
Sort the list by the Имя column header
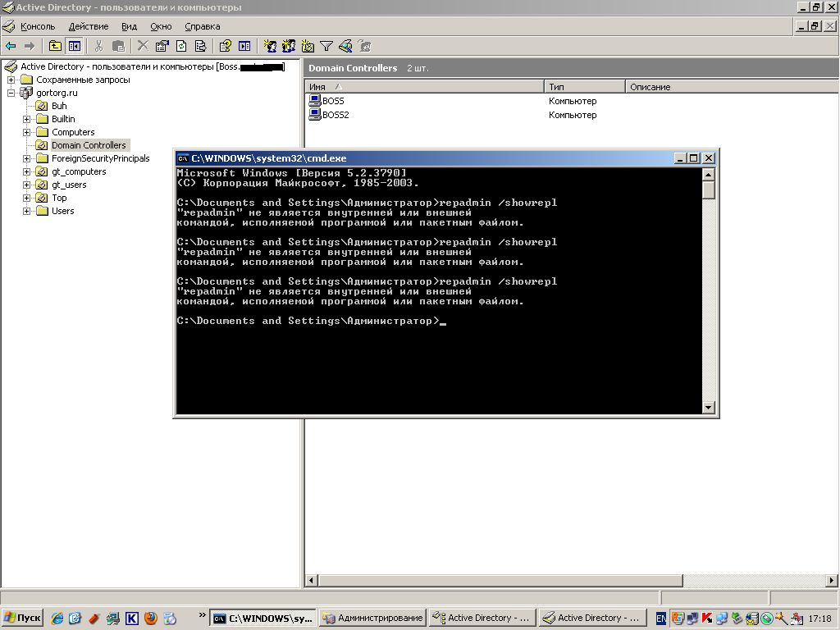[x=424, y=87]
